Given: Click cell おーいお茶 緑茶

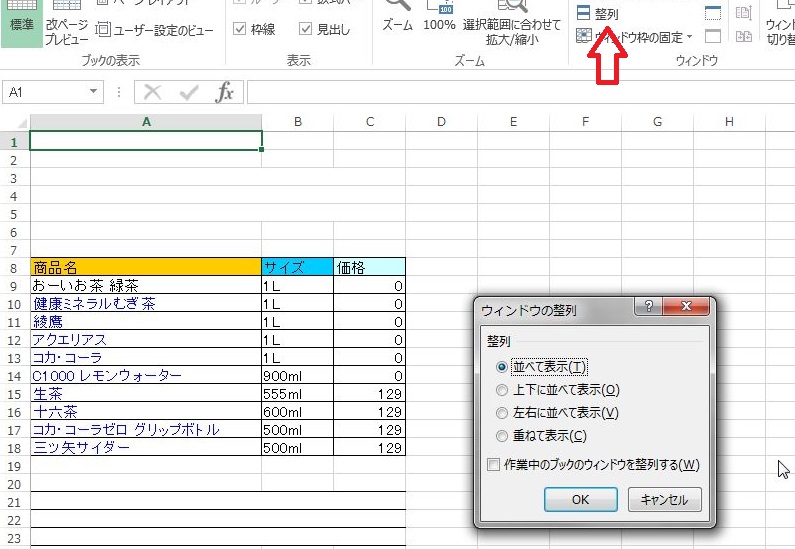Looking at the screenshot, I should coord(146,285).
